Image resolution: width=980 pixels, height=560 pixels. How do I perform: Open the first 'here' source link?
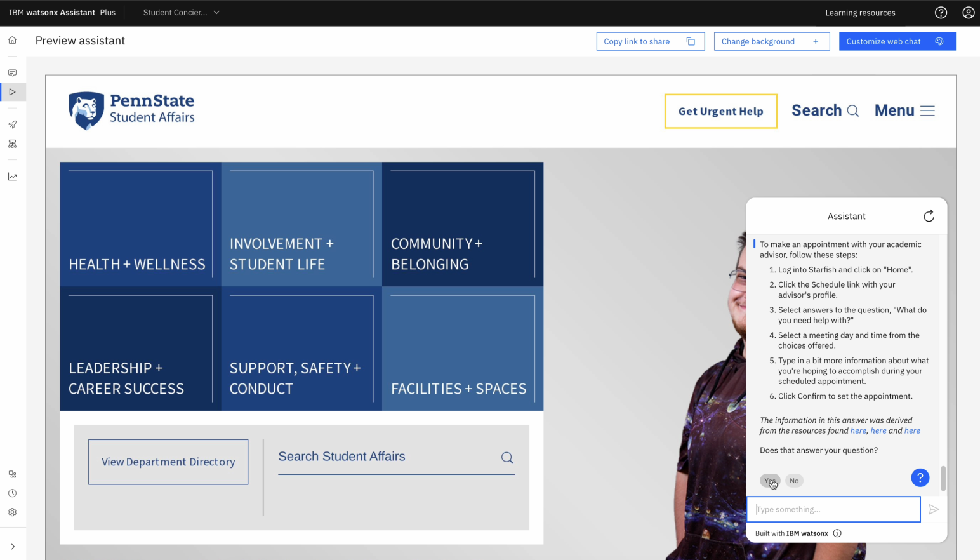(858, 430)
